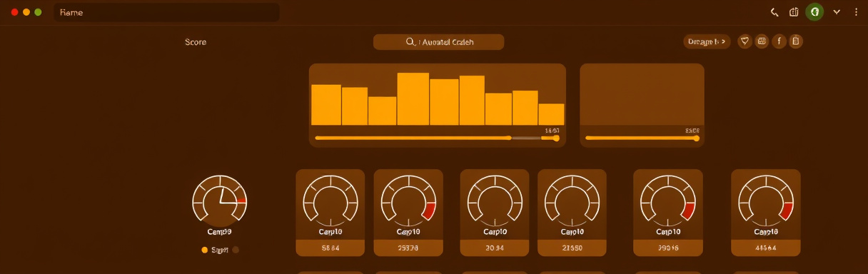Click the '58 84' value strip
The image size is (868, 274).
pos(330,248)
